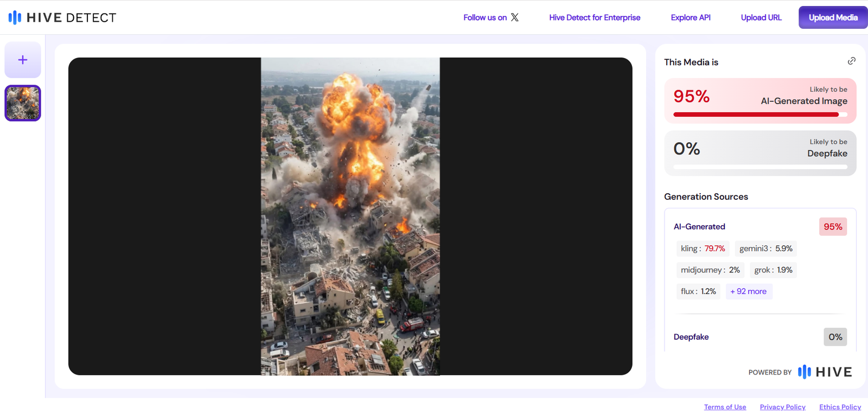Click the Upload URL link
868x414 pixels.
[761, 17]
